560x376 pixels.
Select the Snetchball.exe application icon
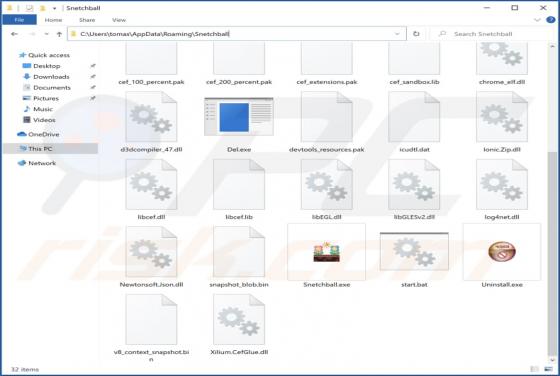point(326,252)
